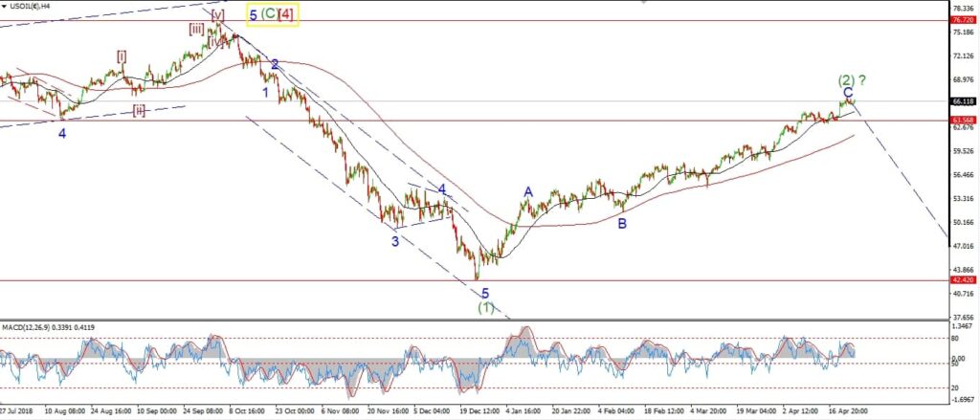Click the 6 Nov 08:00 date label
Viewport: 980px width, 420px height.
tap(340, 411)
